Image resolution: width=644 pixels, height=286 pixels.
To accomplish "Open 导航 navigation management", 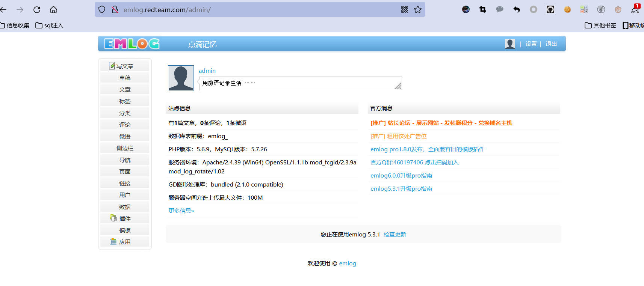I will [125, 160].
